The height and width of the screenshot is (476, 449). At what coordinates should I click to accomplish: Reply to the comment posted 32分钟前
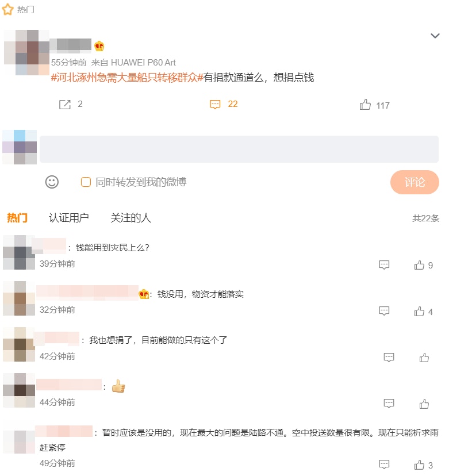pos(384,311)
